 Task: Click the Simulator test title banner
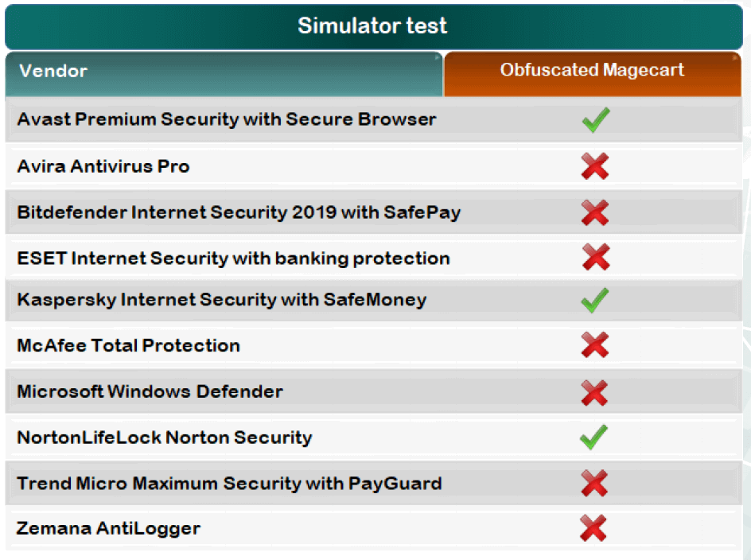click(x=372, y=25)
